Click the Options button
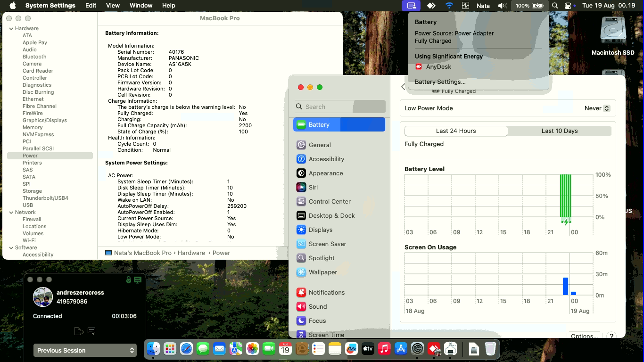Image resolution: width=644 pixels, height=362 pixels. (x=584, y=336)
